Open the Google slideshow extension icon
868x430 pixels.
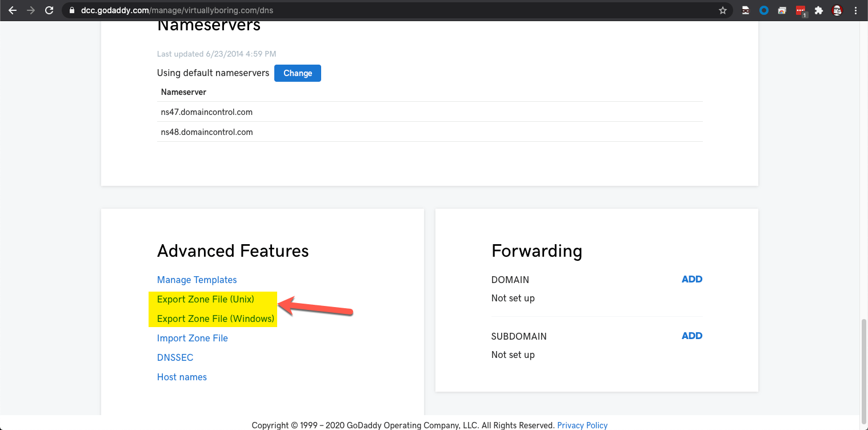782,10
